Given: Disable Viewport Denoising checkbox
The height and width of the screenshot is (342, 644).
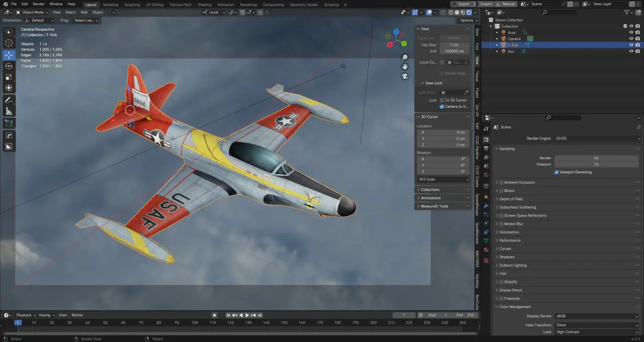Looking at the screenshot, I should [557, 172].
